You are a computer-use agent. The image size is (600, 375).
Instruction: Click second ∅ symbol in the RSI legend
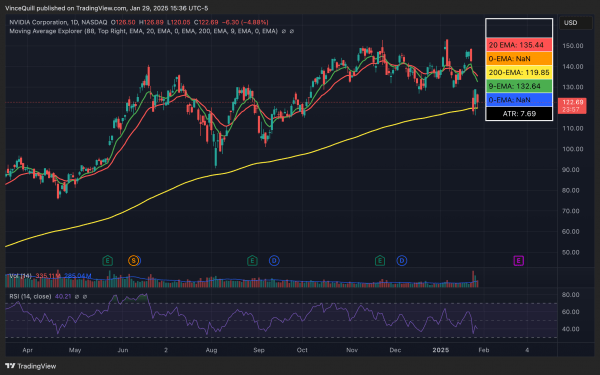[85, 297]
